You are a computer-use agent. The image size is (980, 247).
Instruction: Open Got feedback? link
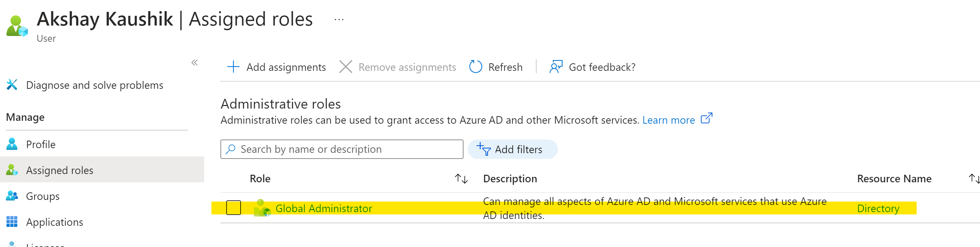[x=602, y=67]
